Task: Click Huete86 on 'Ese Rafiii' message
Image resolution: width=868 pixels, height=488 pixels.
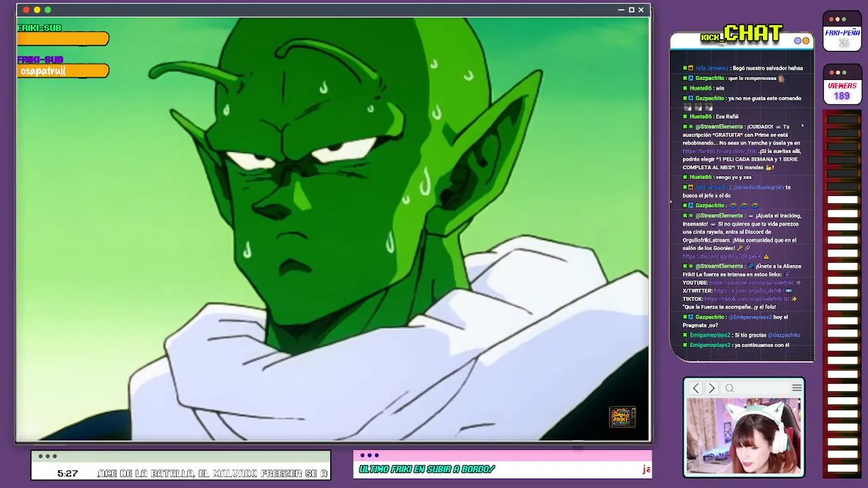Action: click(701, 117)
